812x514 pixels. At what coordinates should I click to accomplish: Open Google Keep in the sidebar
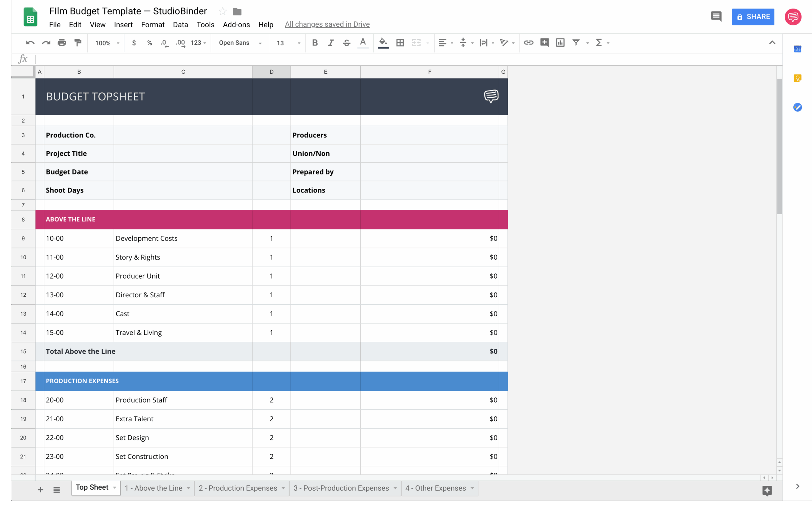(x=797, y=78)
